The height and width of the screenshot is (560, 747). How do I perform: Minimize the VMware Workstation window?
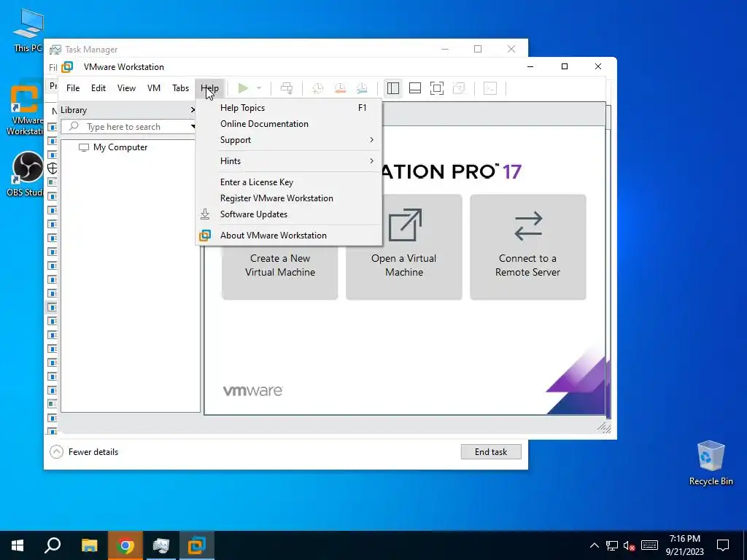[x=530, y=66]
